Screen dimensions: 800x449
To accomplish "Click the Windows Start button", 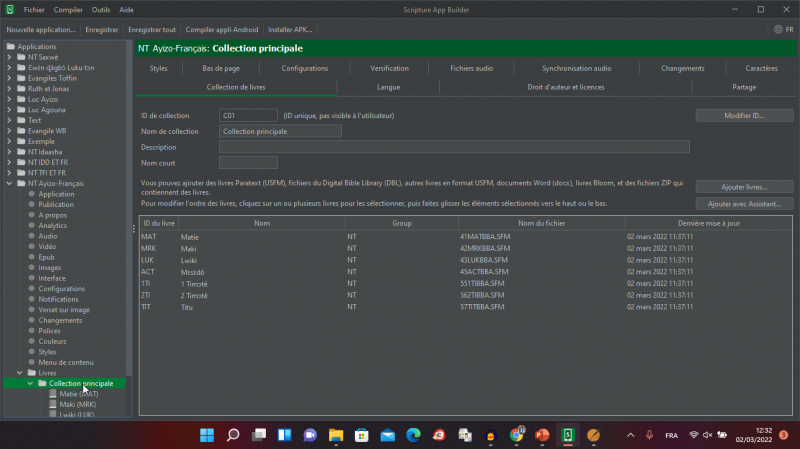I will [x=207, y=435].
